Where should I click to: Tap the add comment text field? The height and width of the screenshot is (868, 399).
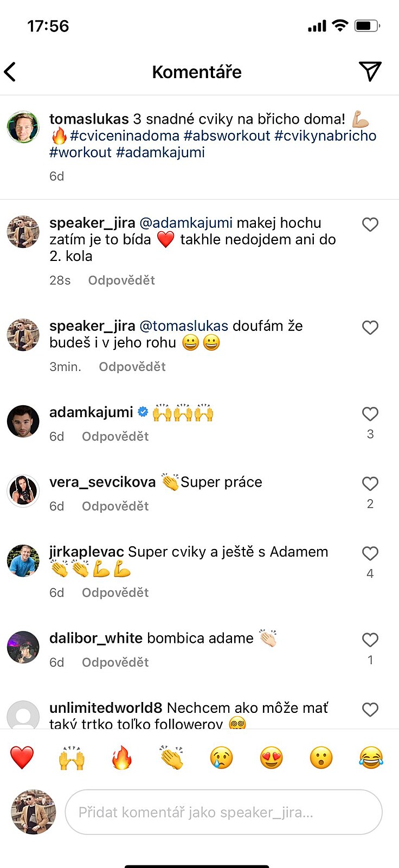point(223,812)
